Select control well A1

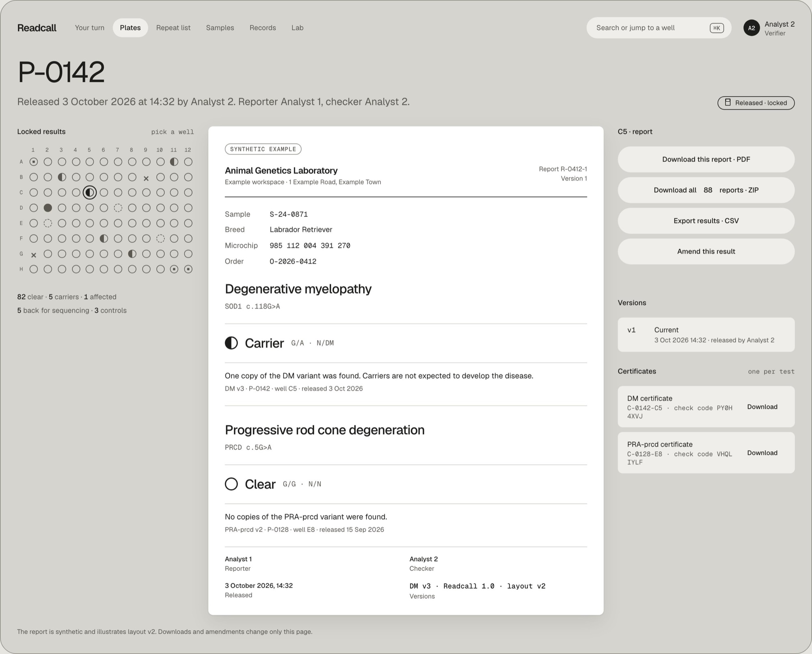point(34,162)
